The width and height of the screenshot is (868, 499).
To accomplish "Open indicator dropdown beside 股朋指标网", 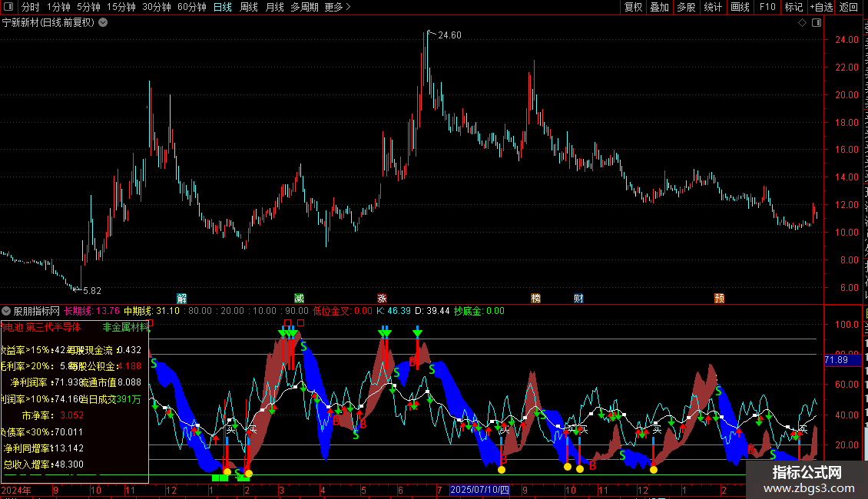I will coord(6,311).
